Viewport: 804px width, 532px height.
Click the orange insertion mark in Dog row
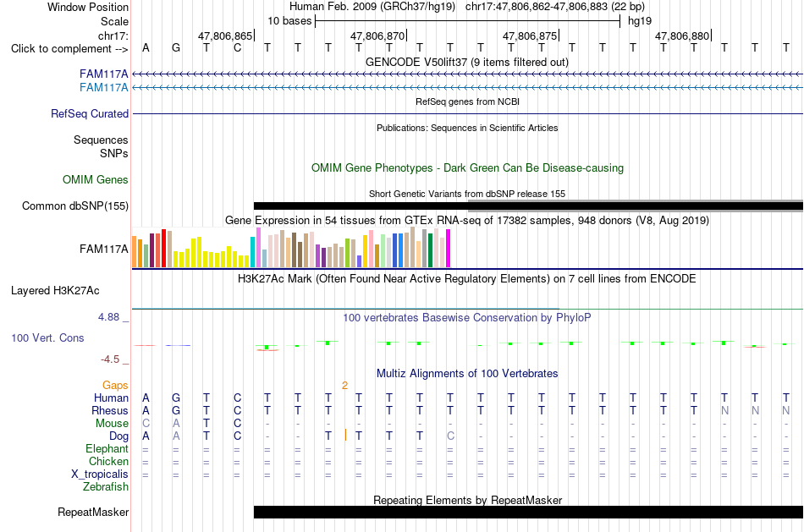coord(345,435)
